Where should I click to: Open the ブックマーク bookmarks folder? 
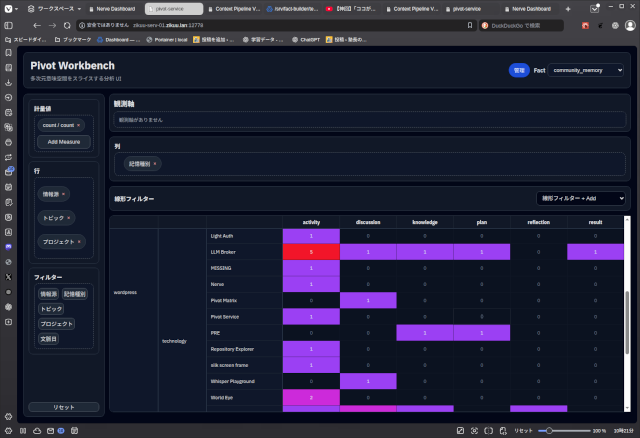point(73,40)
